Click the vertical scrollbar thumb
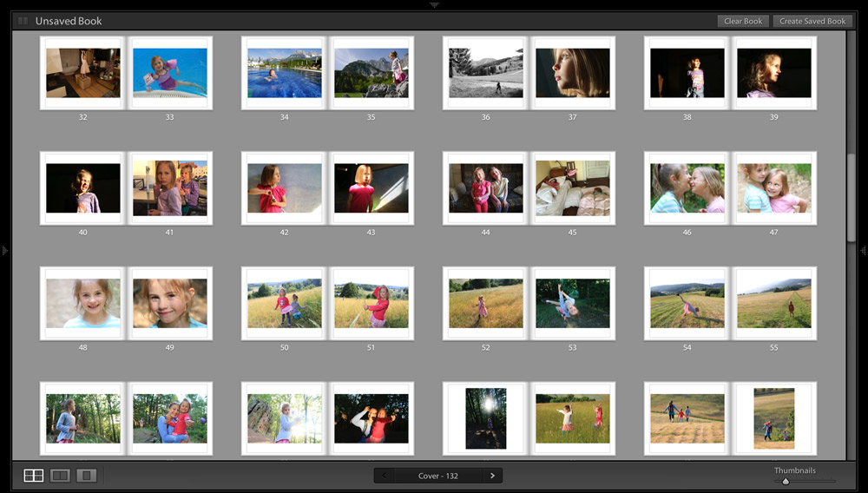The height and width of the screenshot is (493, 868). (851, 198)
